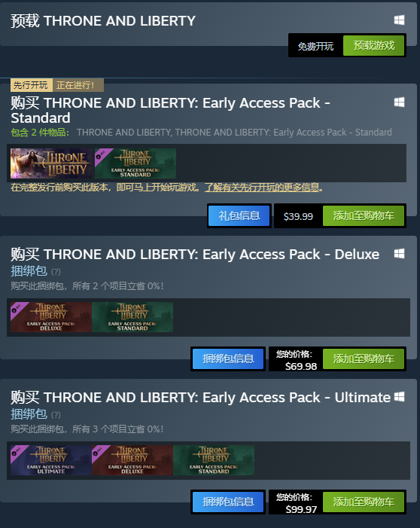Image resolution: width=420 pixels, height=528 pixels.
Task: Click the Windows icon beside the preload title
Action: pyautogui.click(x=399, y=20)
